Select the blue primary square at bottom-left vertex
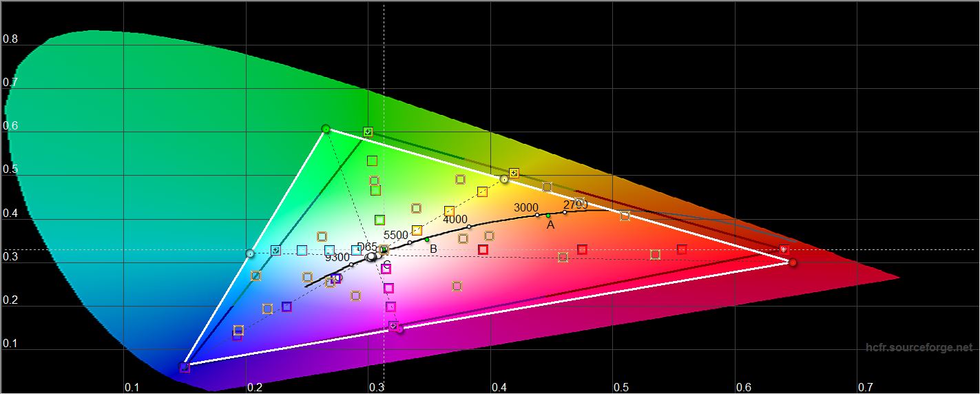The height and width of the screenshot is (394, 980). 185,367
